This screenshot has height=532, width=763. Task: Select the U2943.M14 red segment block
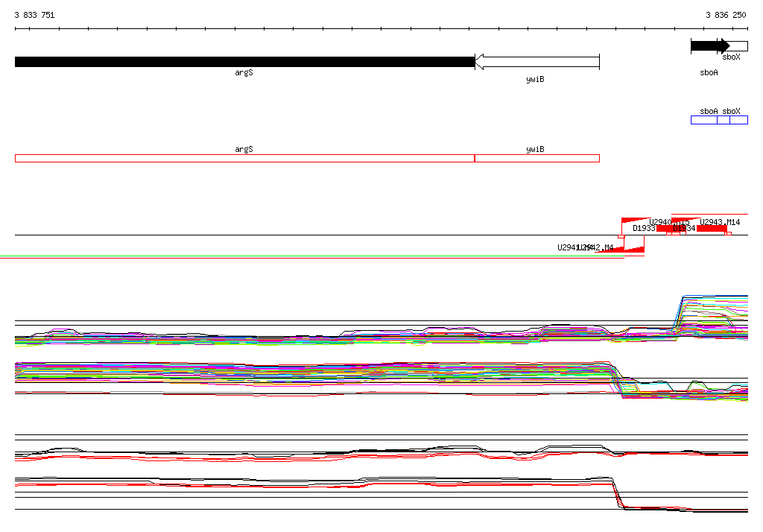click(x=712, y=228)
